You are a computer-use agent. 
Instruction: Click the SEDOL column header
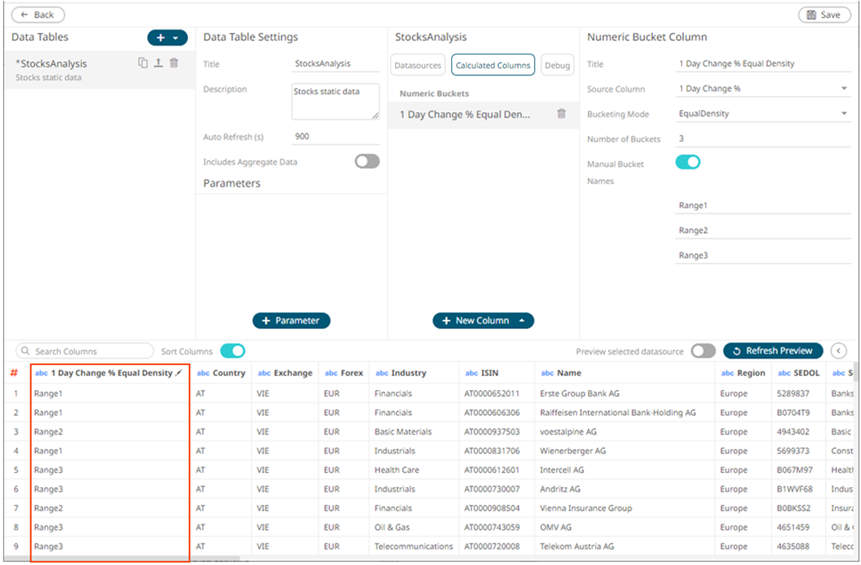point(798,373)
